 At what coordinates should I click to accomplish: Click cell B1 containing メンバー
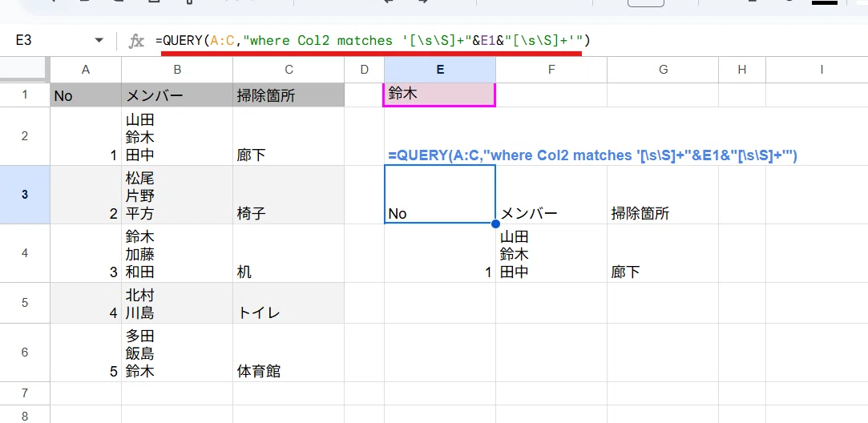(x=177, y=95)
